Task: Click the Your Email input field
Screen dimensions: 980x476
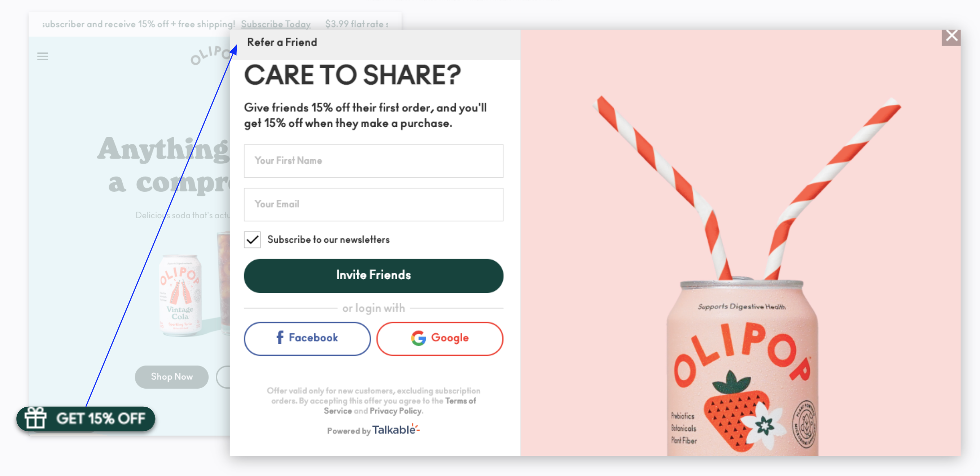Action: click(x=373, y=204)
